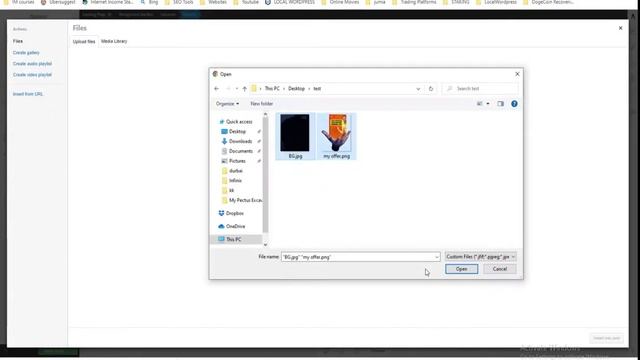Click the Open button

point(461,269)
